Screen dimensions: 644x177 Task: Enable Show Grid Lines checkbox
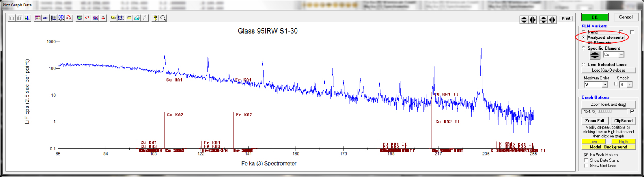pos(586,166)
